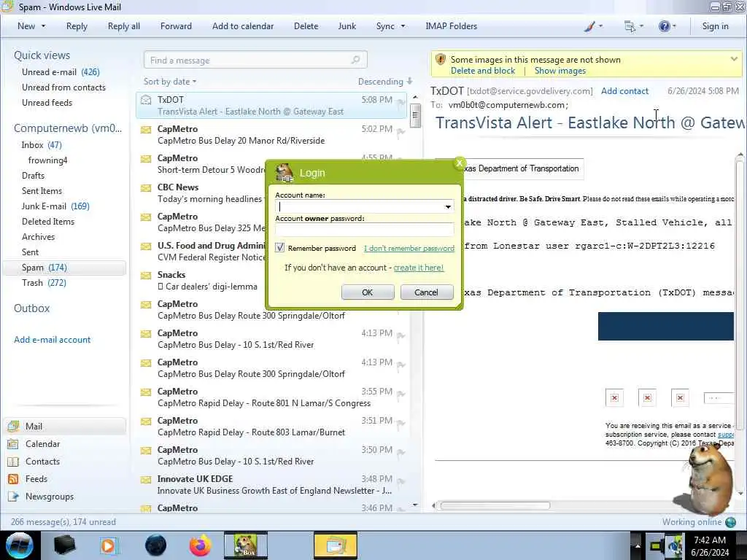This screenshot has height=560, width=747.
Task: Click the reading pane horizontal scrollbar thumb
Action: pyautogui.click(x=495, y=505)
